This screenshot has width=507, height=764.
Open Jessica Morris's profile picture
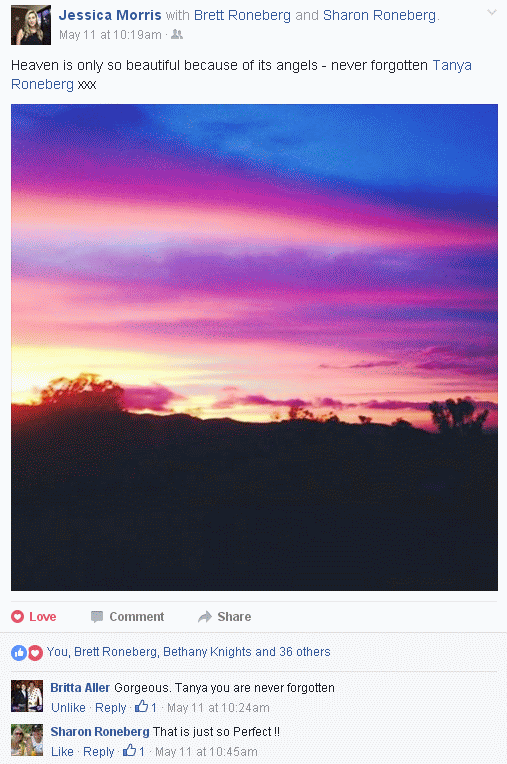tap(31, 25)
